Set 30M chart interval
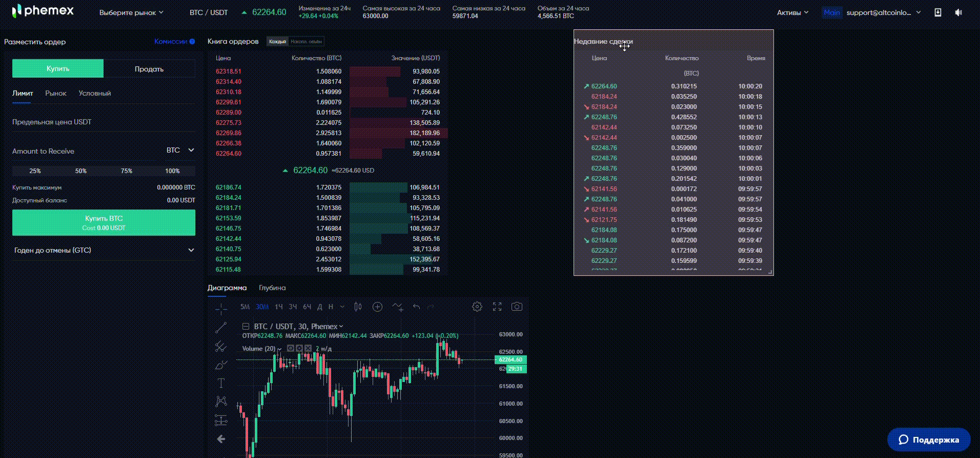Viewport: 980px width, 458px height. click(262, 307)
